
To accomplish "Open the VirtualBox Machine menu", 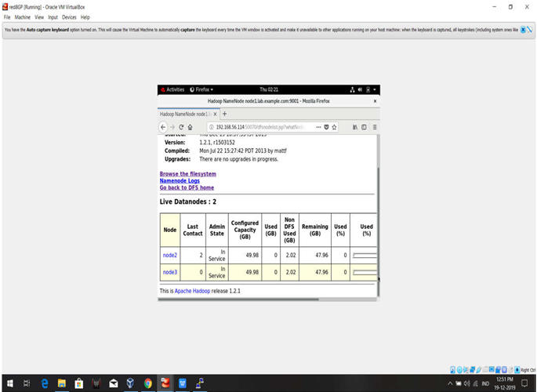I will pos(21,16).
